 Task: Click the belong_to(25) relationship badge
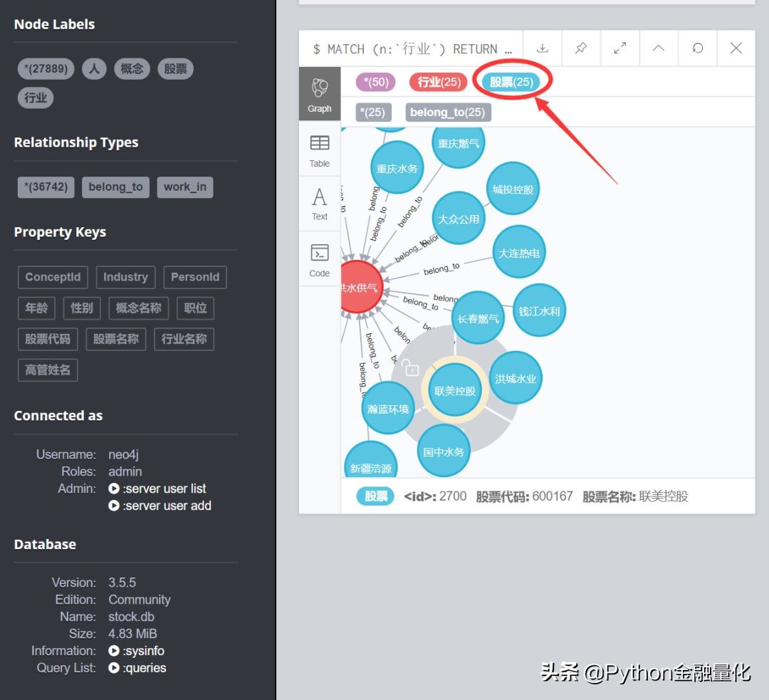tap(448, 113)
